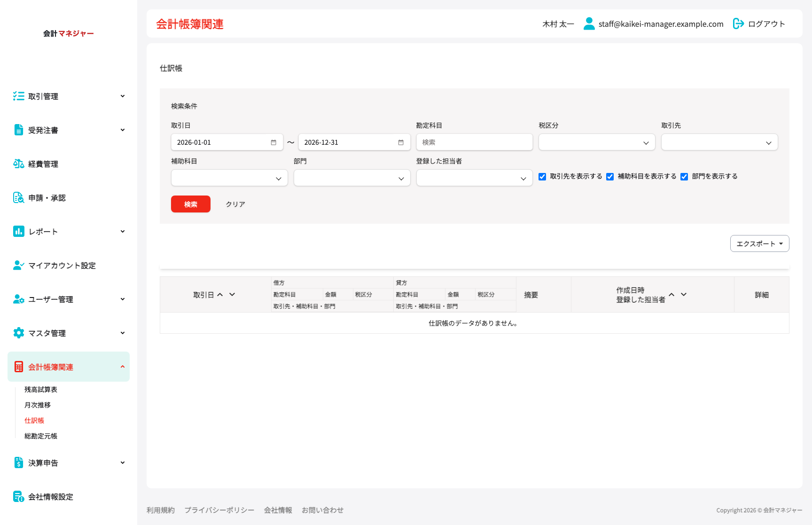Click the 勘定科目 search input field
This screenshot has height=525, width=812.
point(474,142)
